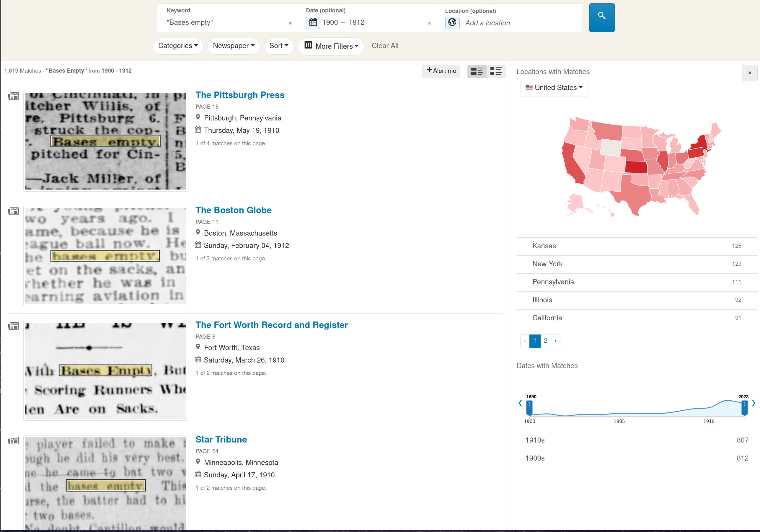Click the next locations page arrow
The height and width of the screenshot is (532, 760).
pos(555,341)
